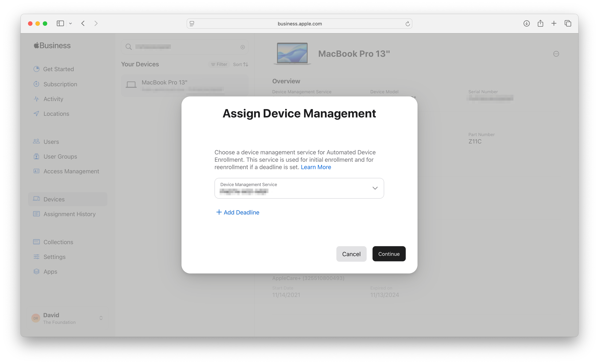Open the page settings icon in address bar

[x=192, y=23]
